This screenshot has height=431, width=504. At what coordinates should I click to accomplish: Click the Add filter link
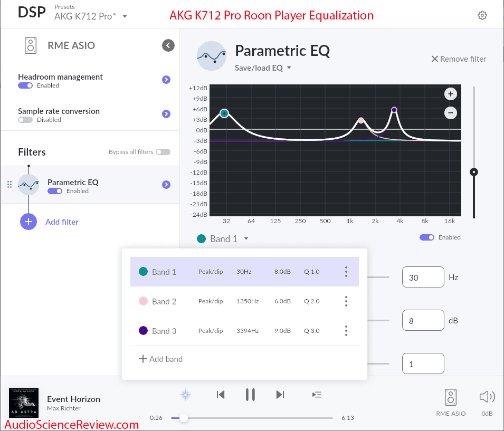point(62,222)
